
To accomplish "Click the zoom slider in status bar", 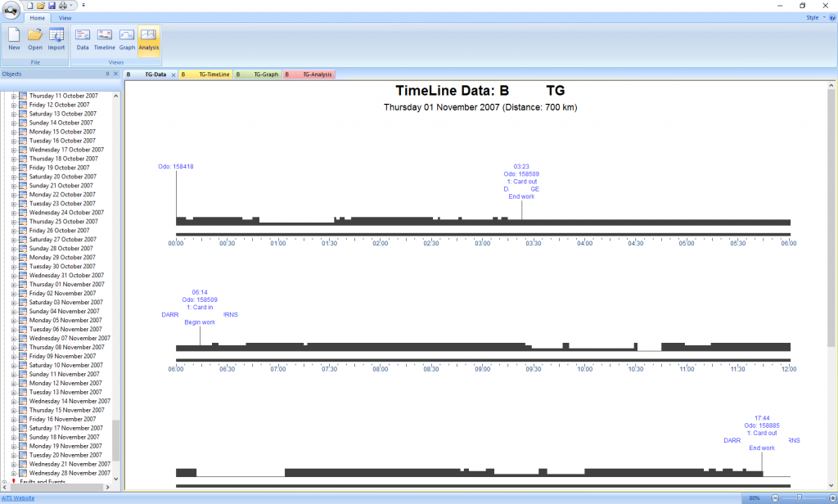I will (800, 497).
